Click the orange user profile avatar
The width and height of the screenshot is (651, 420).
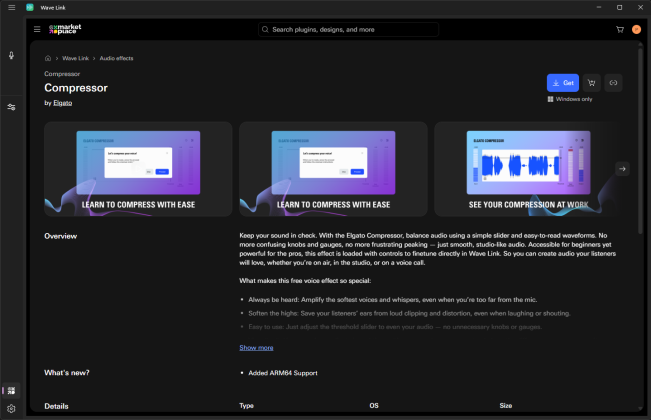636,30
